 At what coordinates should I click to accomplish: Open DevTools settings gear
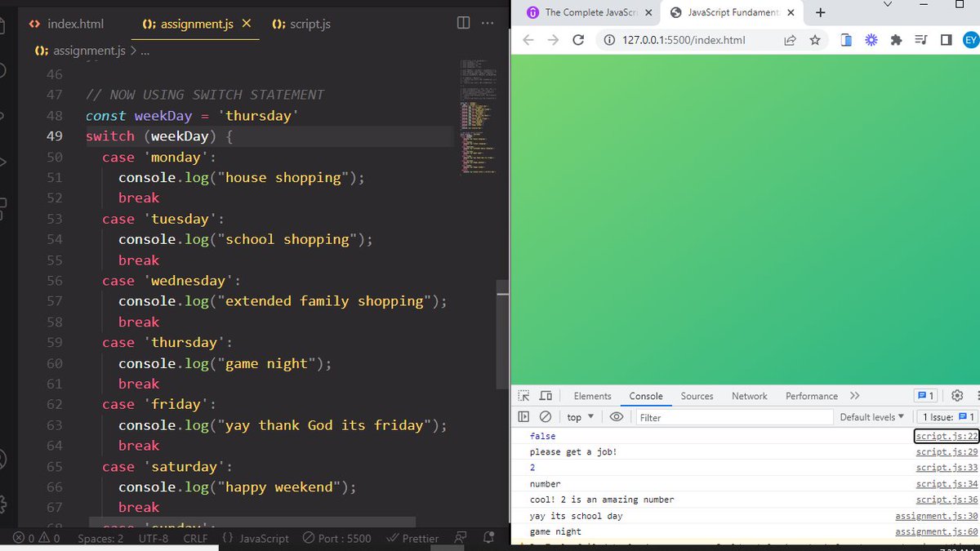click(x=957, y=396)
